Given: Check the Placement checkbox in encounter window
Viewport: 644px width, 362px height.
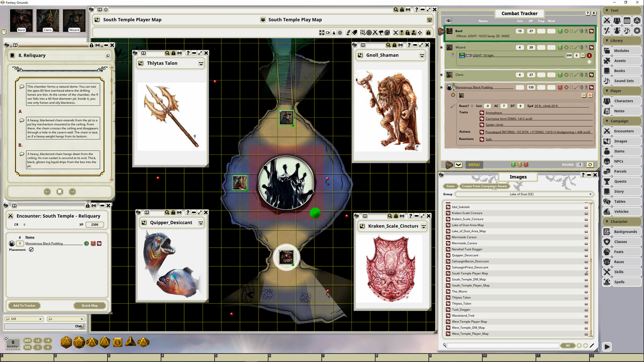Looking at the screenshot, I should pos(31,249).
